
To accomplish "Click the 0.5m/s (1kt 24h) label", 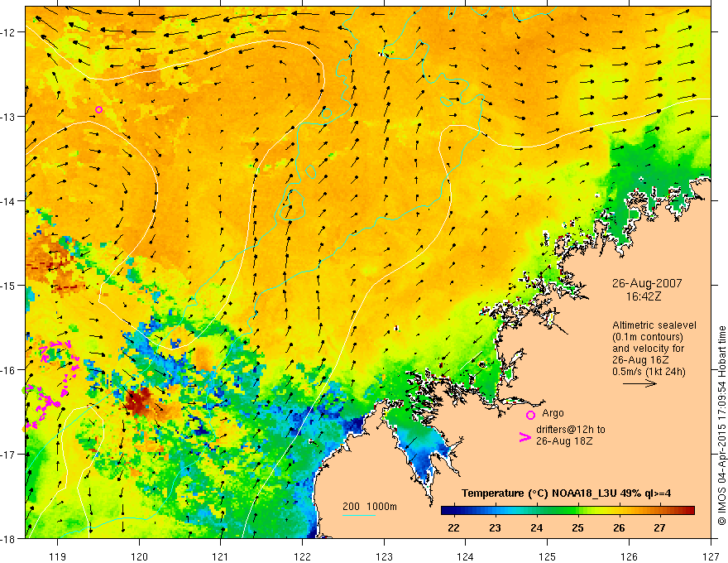I will pyautogui.click(x=649, y=372).
